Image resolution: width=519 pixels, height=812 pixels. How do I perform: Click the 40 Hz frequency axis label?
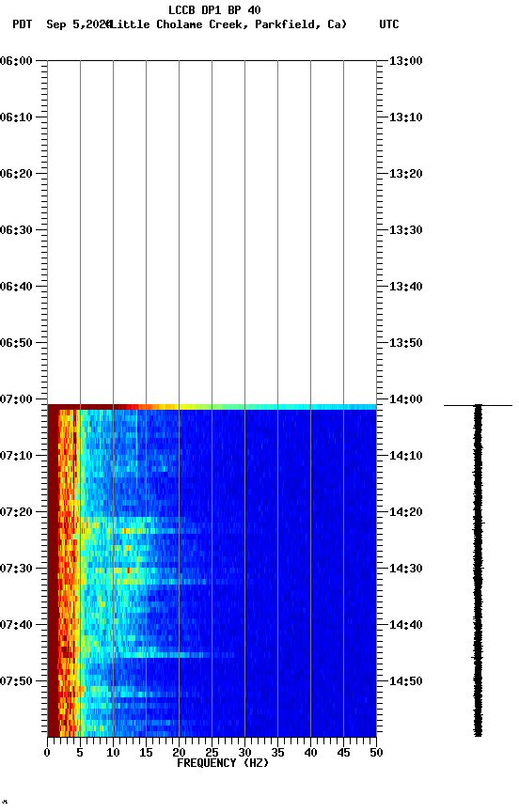pos(311,753)
